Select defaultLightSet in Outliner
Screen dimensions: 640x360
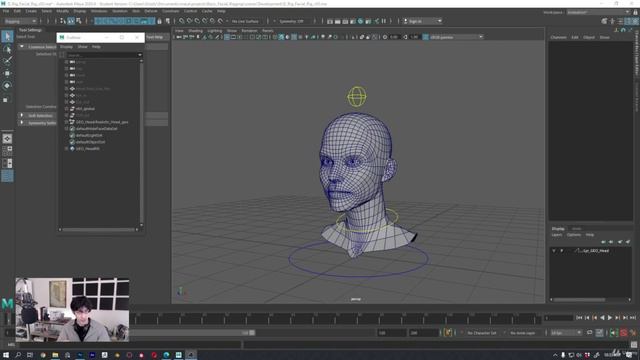tap(89, 135)
